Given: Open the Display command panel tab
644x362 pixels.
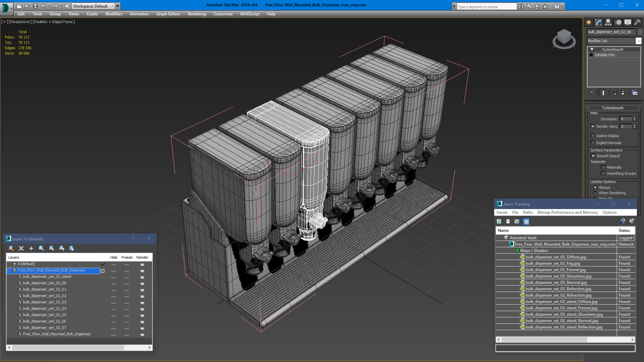Looking at the screenshot, I should (x=627, y=23).
